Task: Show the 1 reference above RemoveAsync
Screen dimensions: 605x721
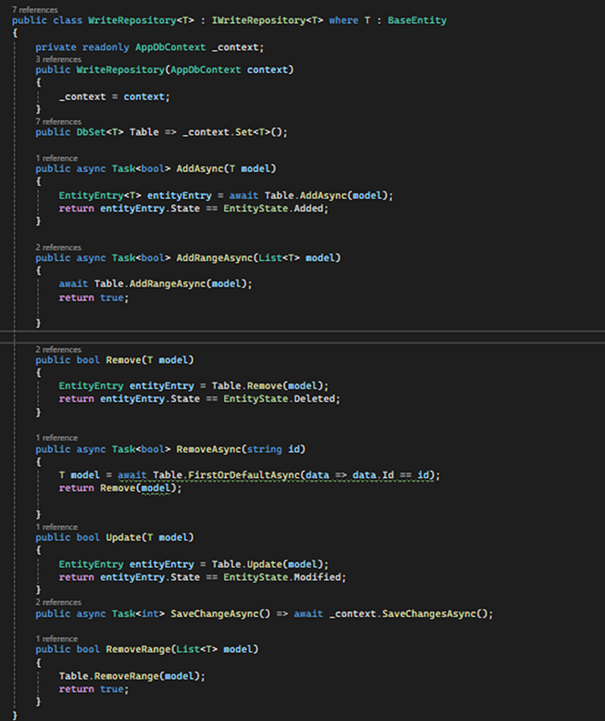Action: pos(57,438)
